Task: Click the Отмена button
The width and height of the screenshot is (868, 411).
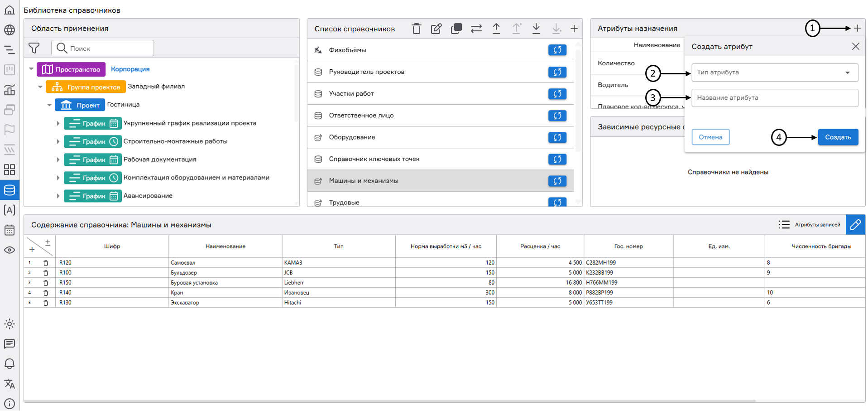Action: pyautogui.click(x=710, y=137)
